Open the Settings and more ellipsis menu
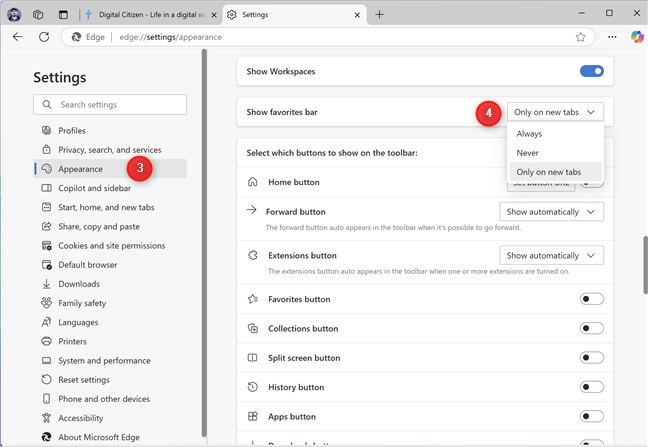Image resolution: width=648 pixels, height=447 pixels. pyautogui.click(x=612, y=37)
